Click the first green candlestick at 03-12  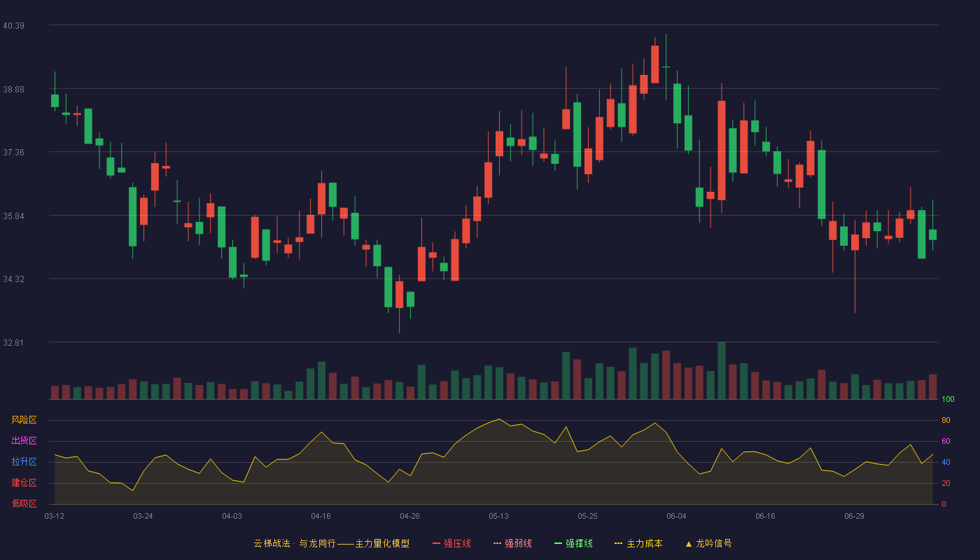55,101
